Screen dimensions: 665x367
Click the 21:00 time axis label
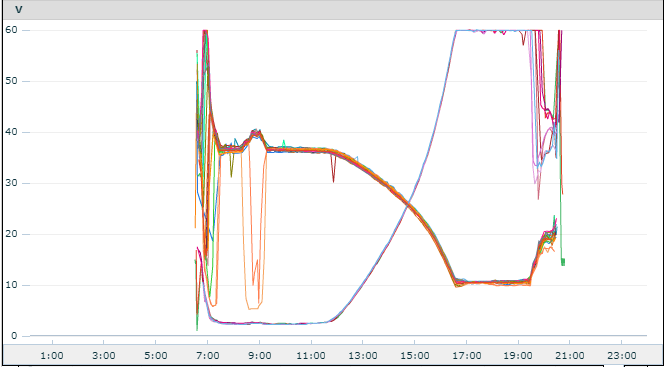569,355
